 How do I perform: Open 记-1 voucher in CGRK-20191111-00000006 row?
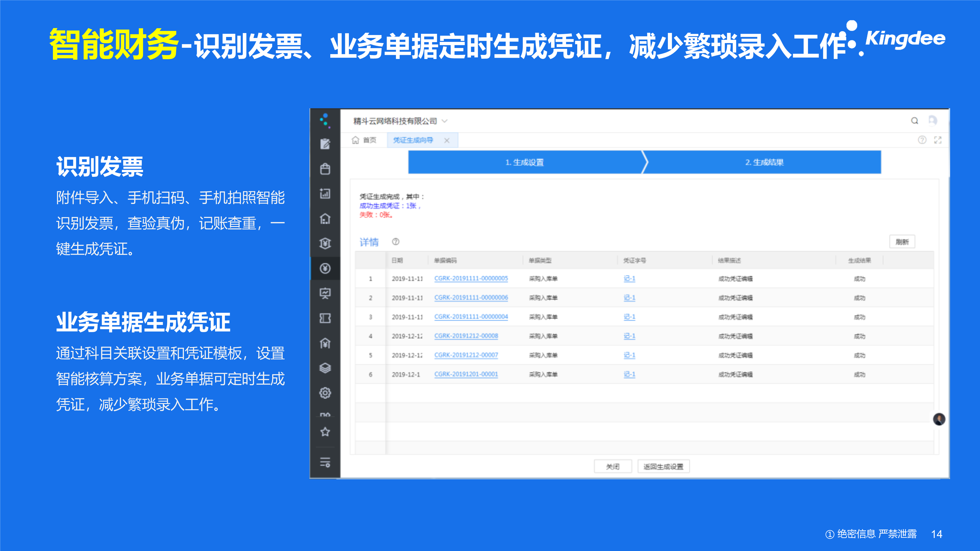pyautogui.click(x=629, y=297)
